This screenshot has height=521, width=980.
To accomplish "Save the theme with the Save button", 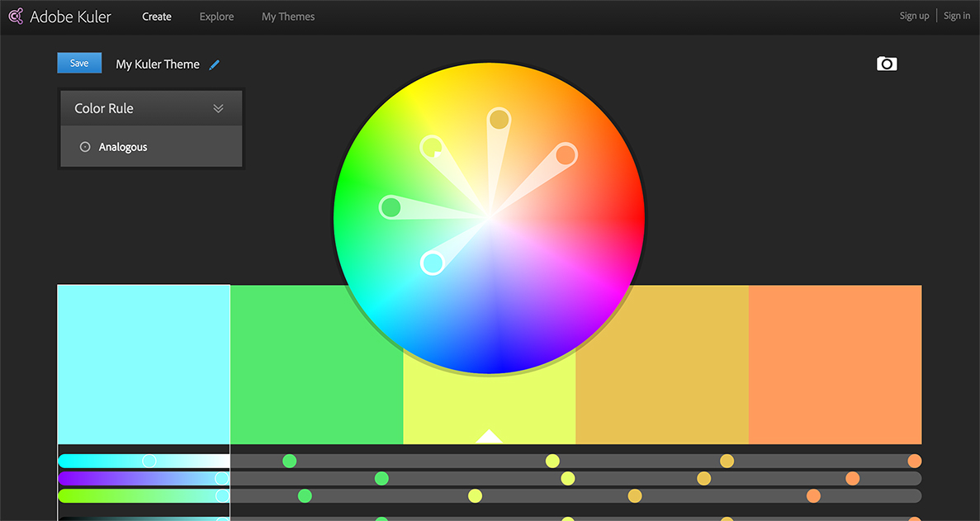I will pyautogui.click(x=79, y=63).
